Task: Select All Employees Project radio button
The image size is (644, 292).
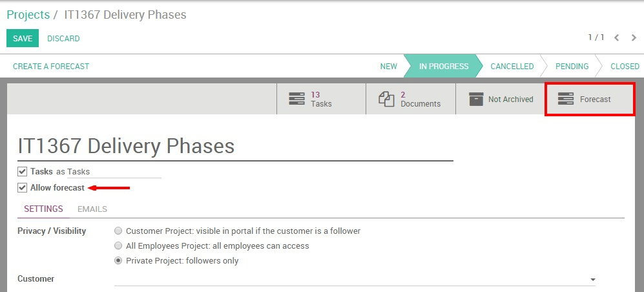Action: [118, 246]
